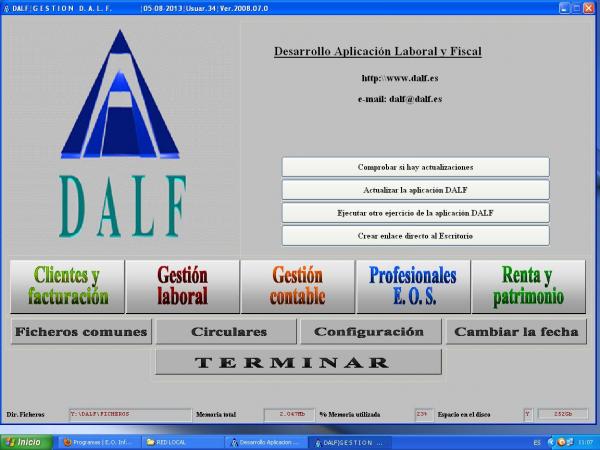Open Clientes y facturación module
The height and width of the screenshot is (450, 600).
point(67,287)
